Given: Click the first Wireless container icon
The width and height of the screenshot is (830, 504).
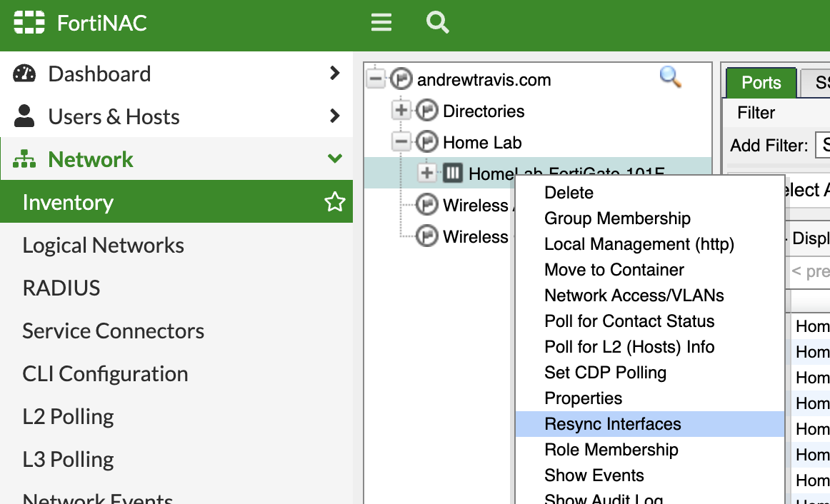Looking at the screenshot, I should (426, 204).
